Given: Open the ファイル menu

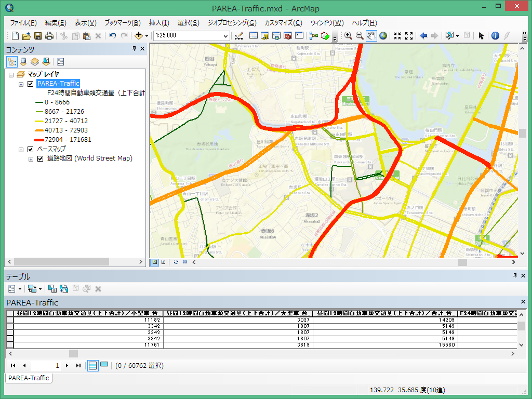Looking at the screenshot, I should 23,23.
